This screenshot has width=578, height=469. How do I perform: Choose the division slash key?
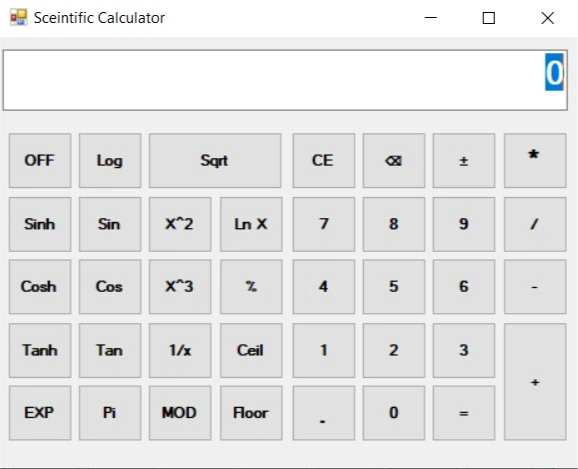pyautogui.click(x=535, y=224)
